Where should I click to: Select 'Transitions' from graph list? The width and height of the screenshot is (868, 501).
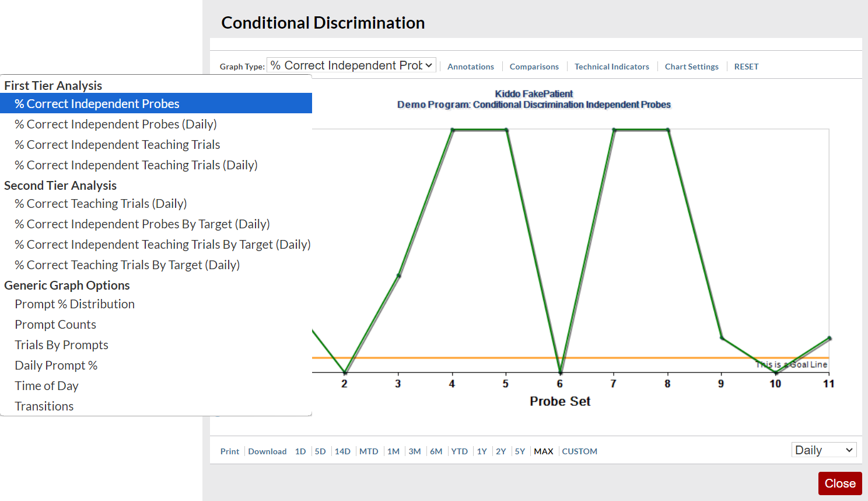tap(44, 406)
